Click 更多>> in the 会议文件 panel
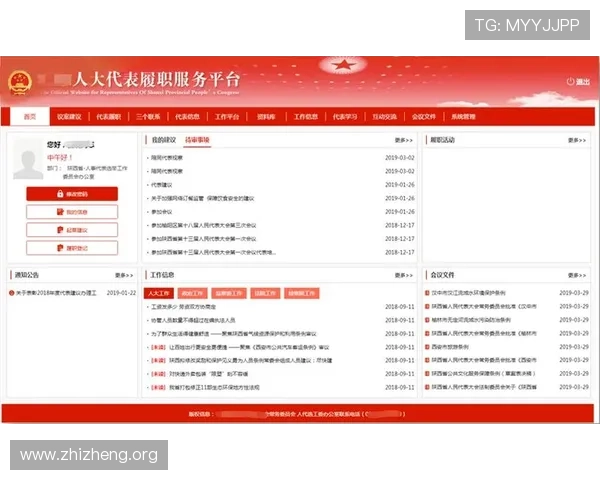The width and height of the screenshot is (600, 480). click(577, 275)
